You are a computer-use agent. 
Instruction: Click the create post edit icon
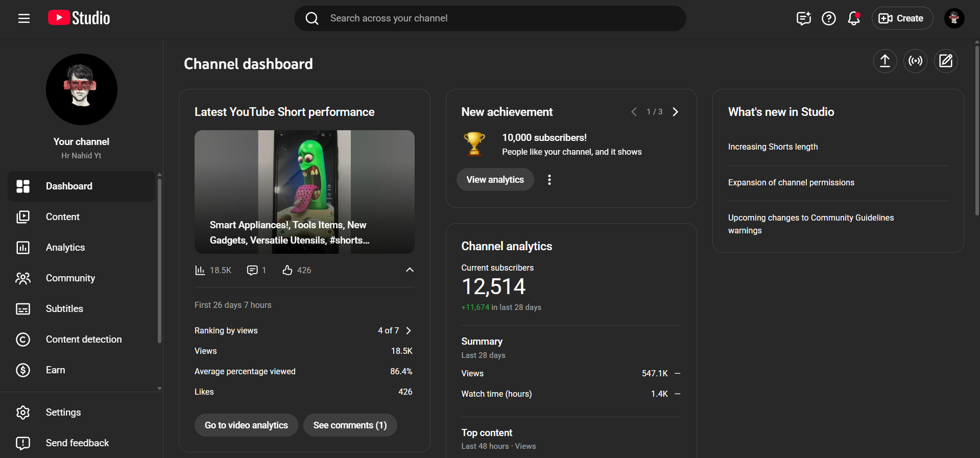946,61
